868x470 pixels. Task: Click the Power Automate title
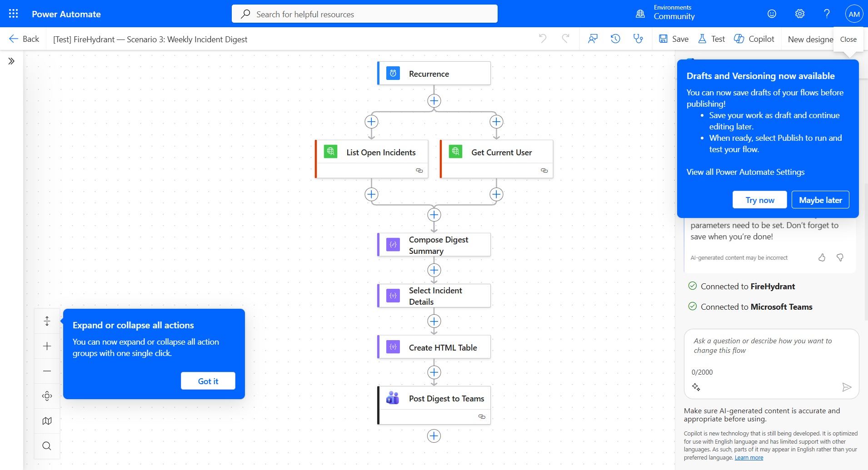pyautogui.click(x=66, y=14)
